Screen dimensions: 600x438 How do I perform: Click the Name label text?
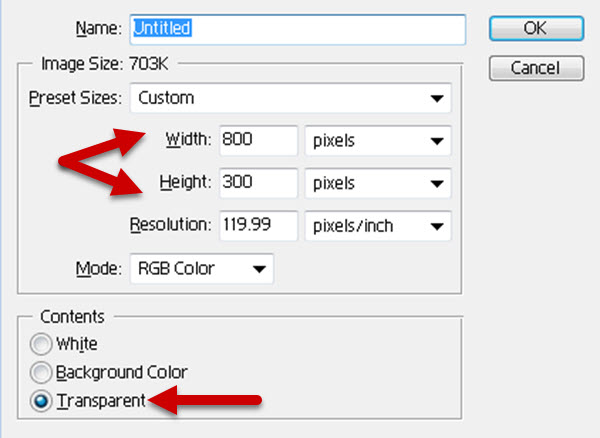(x=99, y=29)
